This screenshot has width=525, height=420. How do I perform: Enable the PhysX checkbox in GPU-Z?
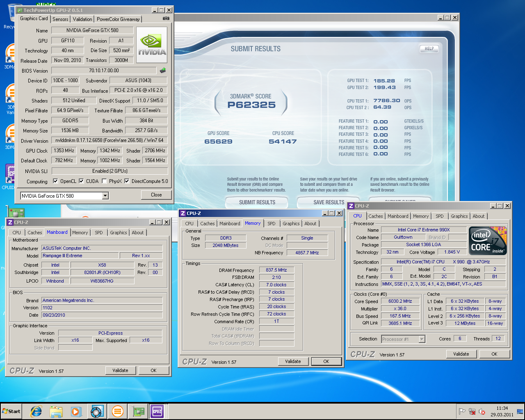coord(104,181)
